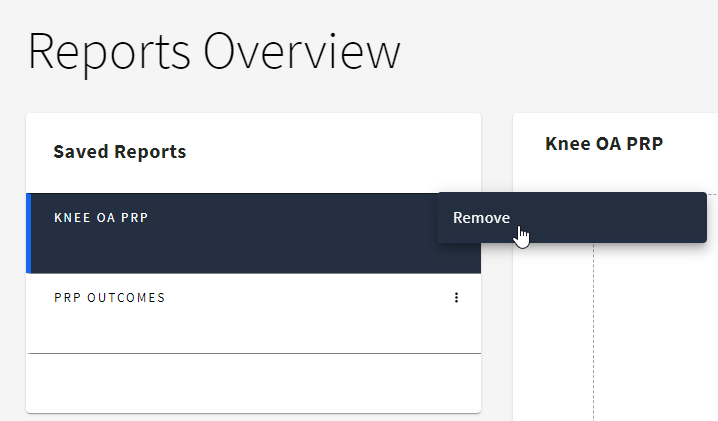Open the PRP Outcomes three-dot menu
The width and height of the screenshot is (718, 421).
(456, 297)
